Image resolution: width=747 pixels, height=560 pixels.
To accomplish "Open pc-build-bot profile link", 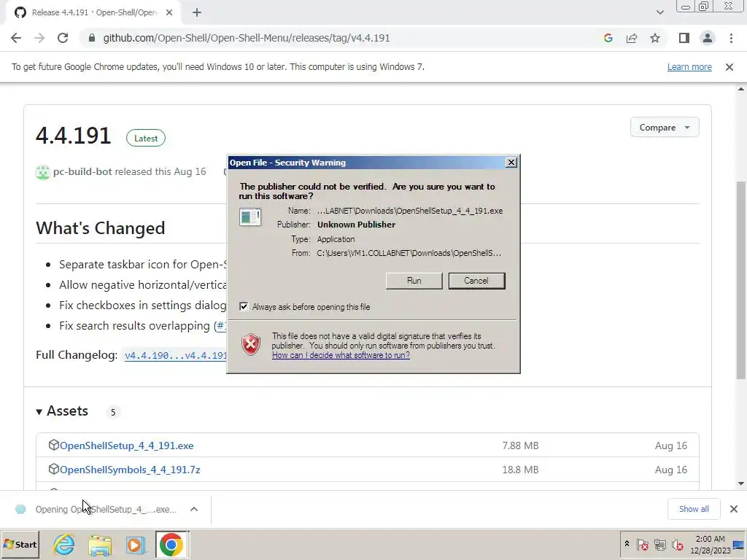I will point(82,171).
